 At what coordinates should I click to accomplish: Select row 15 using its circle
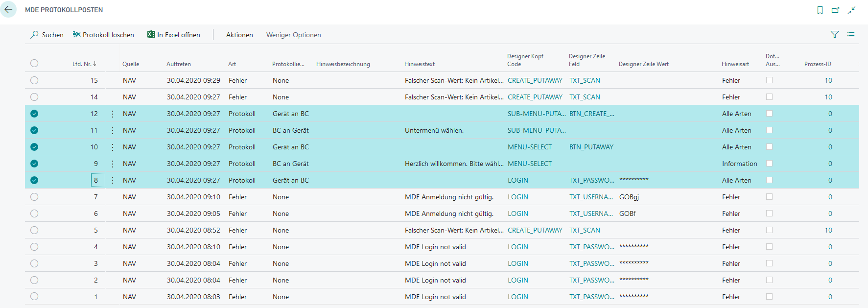pyautogui.click(x=34, y=80)
